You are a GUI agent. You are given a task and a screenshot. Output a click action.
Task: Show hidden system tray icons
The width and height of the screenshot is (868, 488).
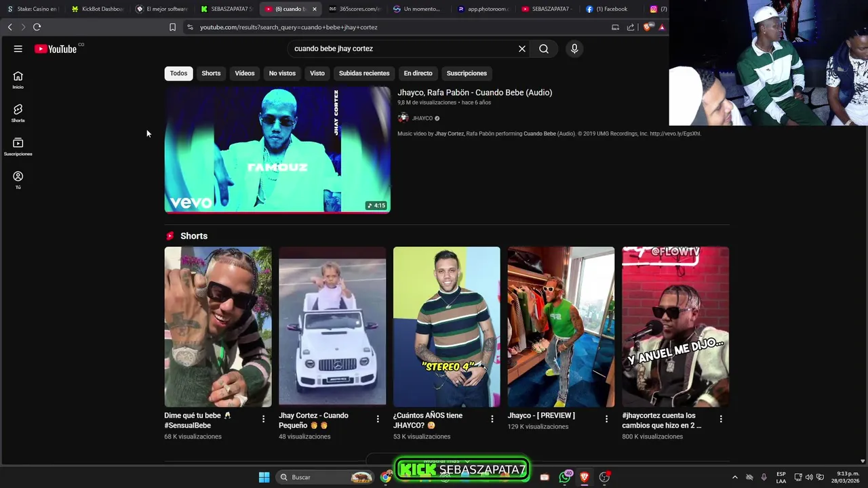(x=734, y=477)
